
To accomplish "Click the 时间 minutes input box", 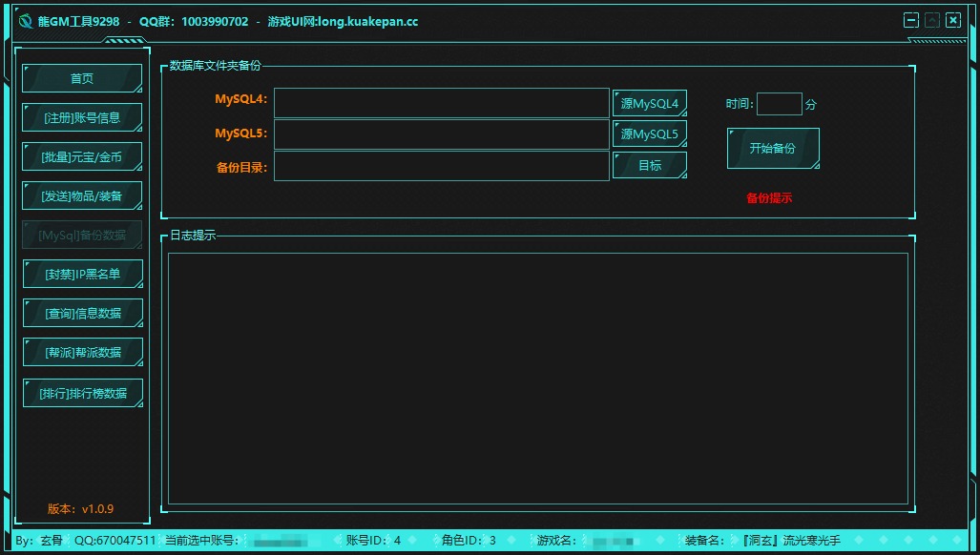I will [x=779, y=104].
